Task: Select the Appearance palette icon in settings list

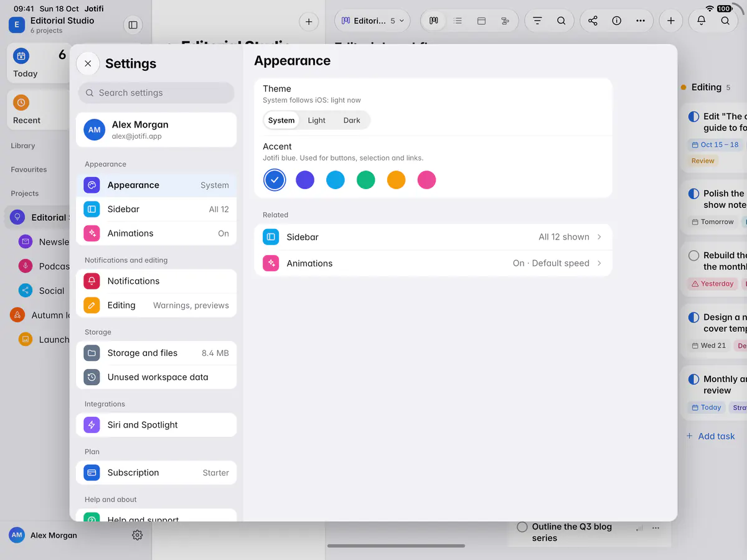Action: pyautogui.click(x=92, y=185)
